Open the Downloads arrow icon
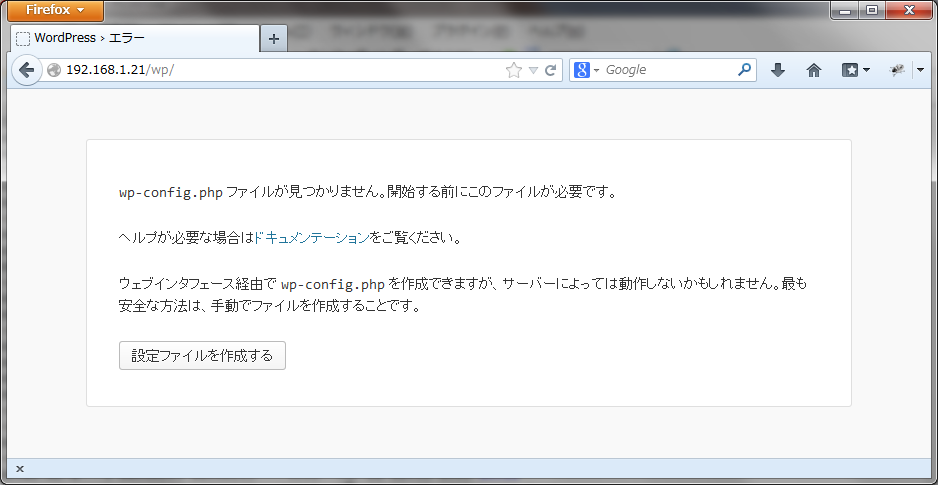 click(x=777, y=71)
